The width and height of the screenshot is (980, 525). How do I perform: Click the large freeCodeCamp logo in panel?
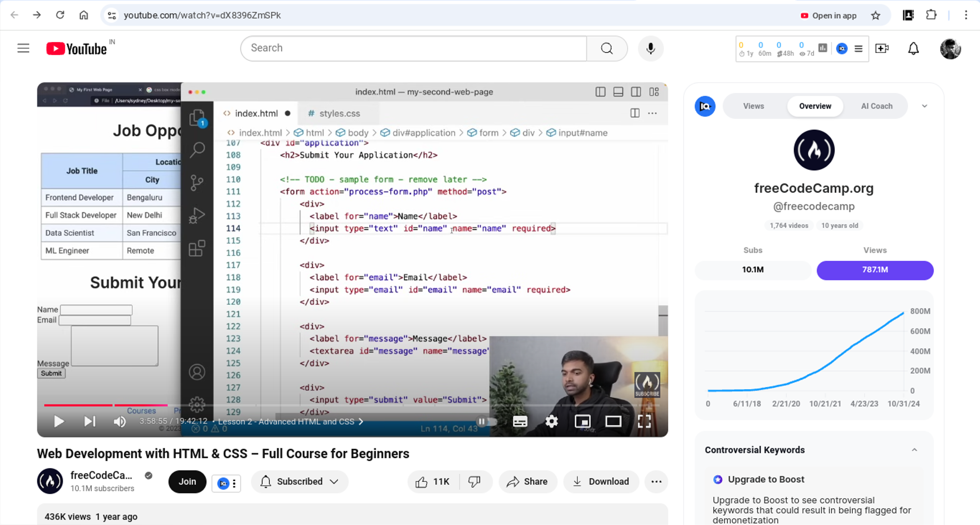(x=814, y=150)
